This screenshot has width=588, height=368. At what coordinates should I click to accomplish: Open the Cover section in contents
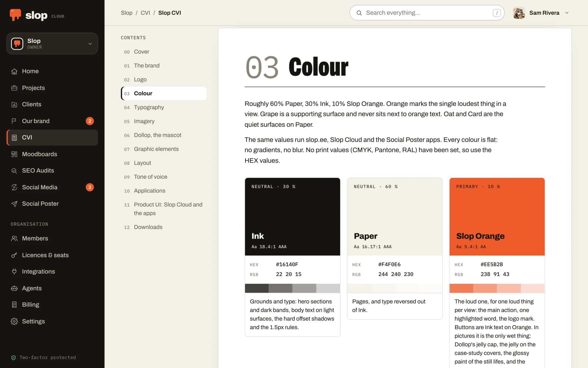click(163, 52)
